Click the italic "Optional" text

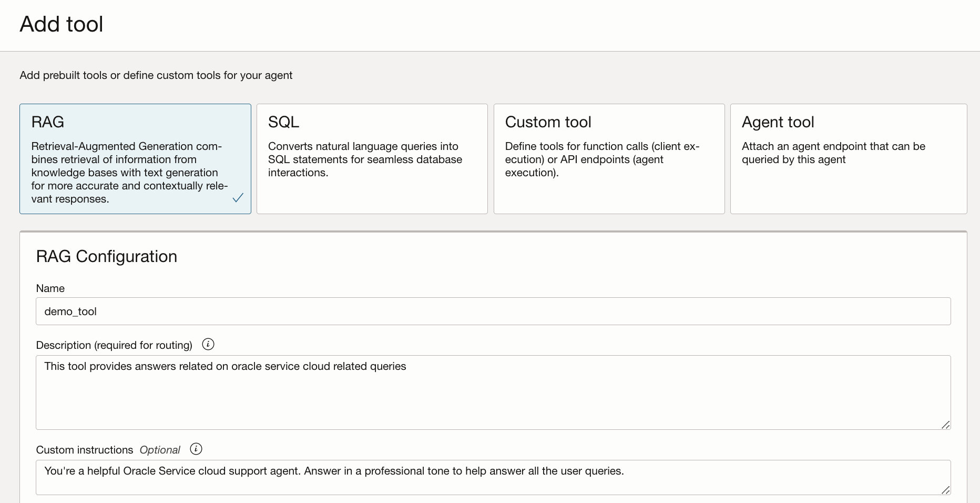(x=160, y=450)
